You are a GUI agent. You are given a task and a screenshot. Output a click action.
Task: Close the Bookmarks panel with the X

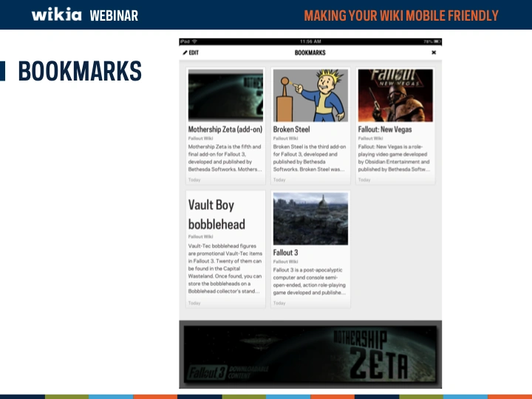coord(434,52)
